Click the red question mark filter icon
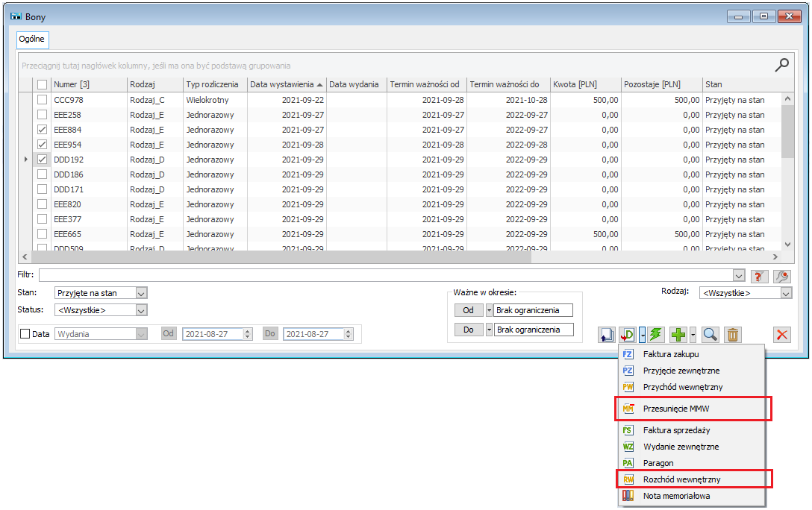 (760, 276)
